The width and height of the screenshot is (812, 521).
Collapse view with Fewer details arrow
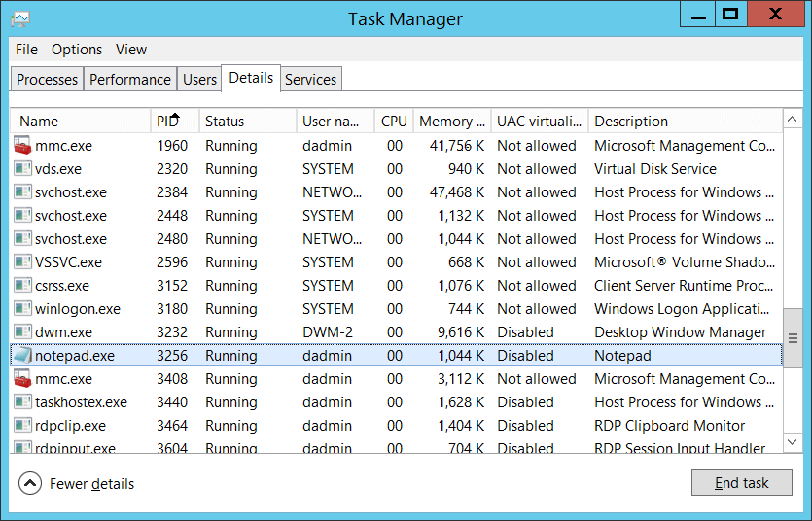[30, 483]
